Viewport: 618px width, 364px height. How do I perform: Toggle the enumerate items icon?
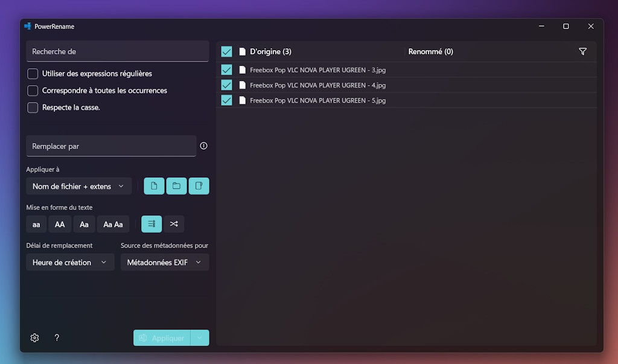point(151,224)
